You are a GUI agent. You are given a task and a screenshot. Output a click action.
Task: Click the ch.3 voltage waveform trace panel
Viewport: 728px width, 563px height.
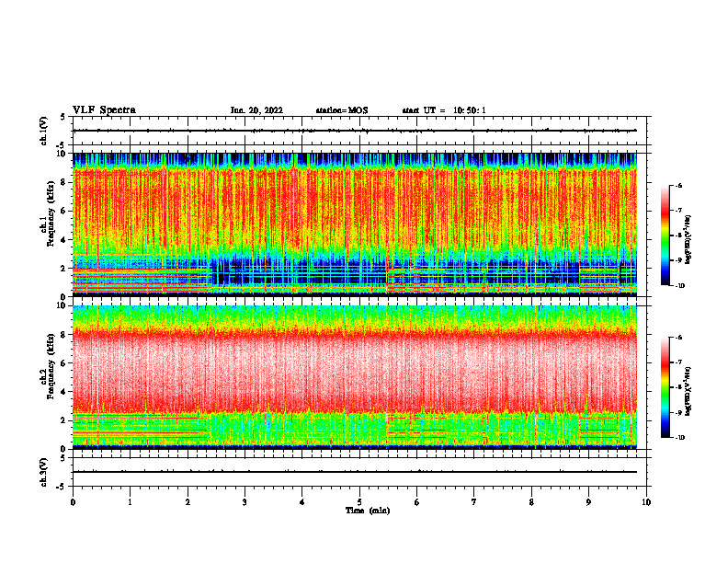pyautogui.click(x=359, y=472)
